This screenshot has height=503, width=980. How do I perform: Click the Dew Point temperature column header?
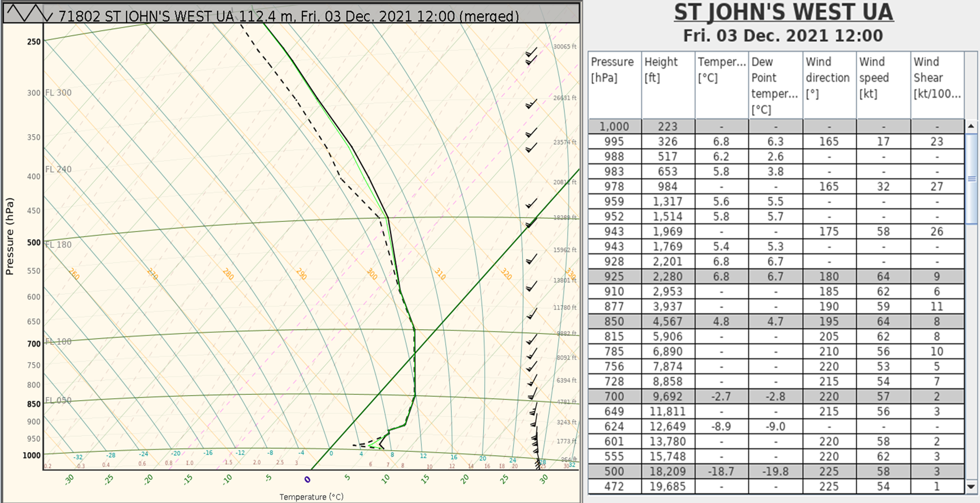[x=772, y=86]
